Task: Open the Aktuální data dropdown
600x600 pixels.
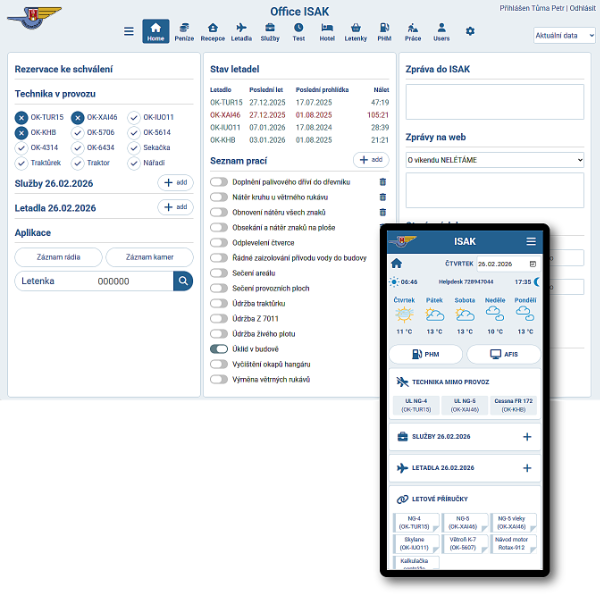Action: [564, 36]
